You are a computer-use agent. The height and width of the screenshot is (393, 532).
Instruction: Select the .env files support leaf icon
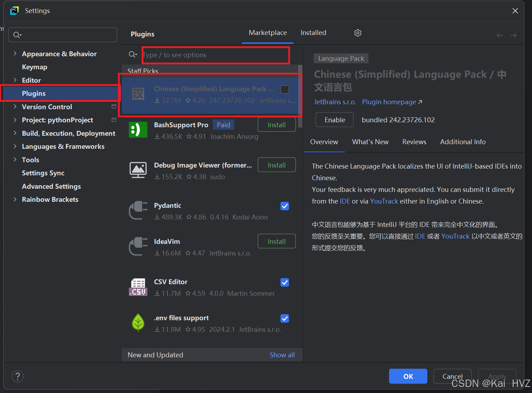pos(138,323)
